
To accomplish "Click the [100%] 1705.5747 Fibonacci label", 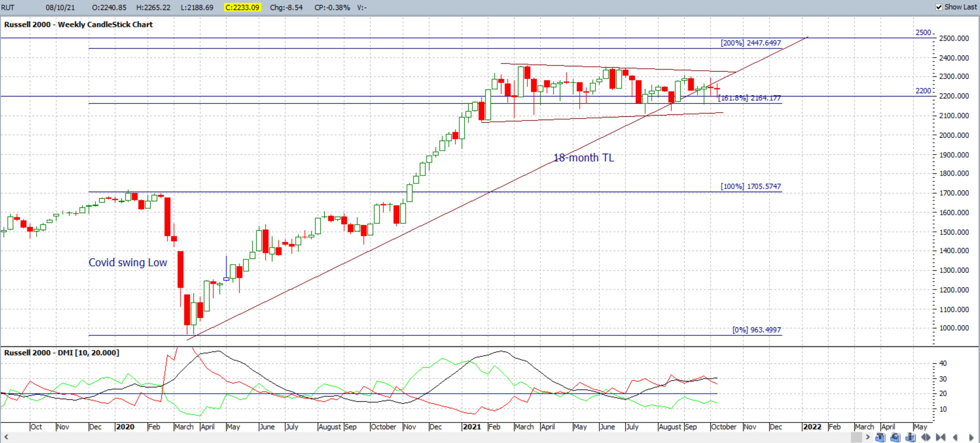I will 751,186.
